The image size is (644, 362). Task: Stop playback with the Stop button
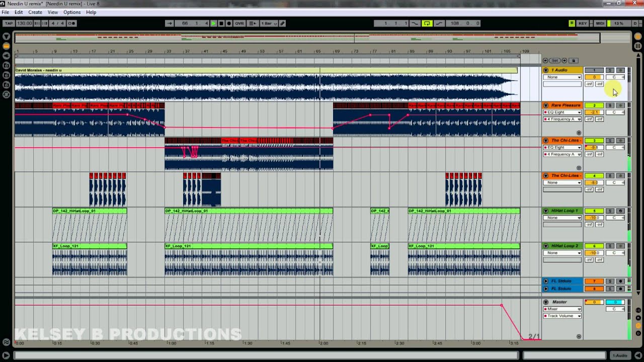click(221, 23)
